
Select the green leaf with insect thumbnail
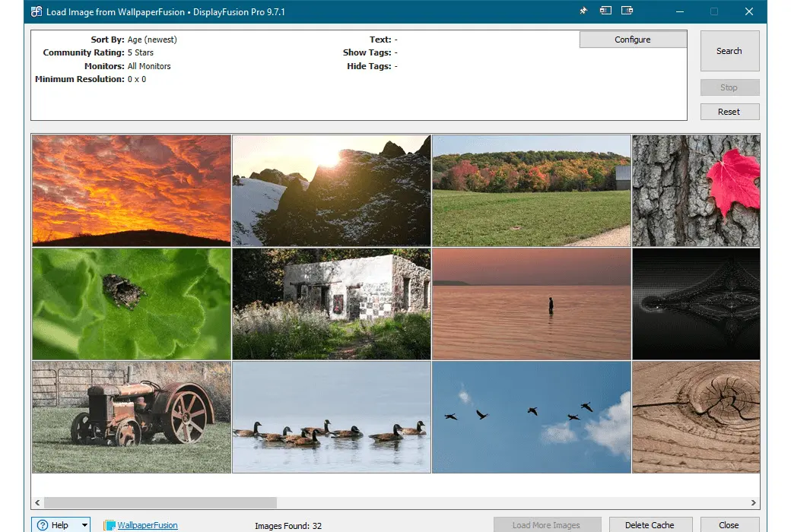point(132,304)
